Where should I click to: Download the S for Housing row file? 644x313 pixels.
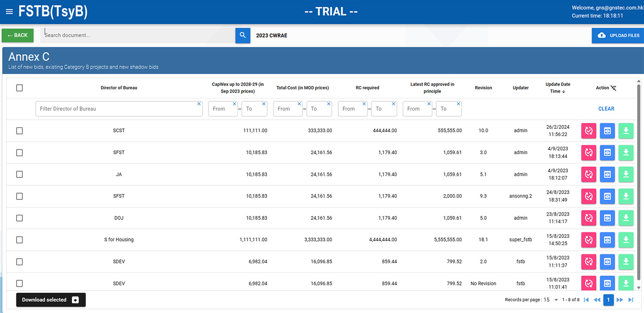pyautogui.click(x=626, y=240)
